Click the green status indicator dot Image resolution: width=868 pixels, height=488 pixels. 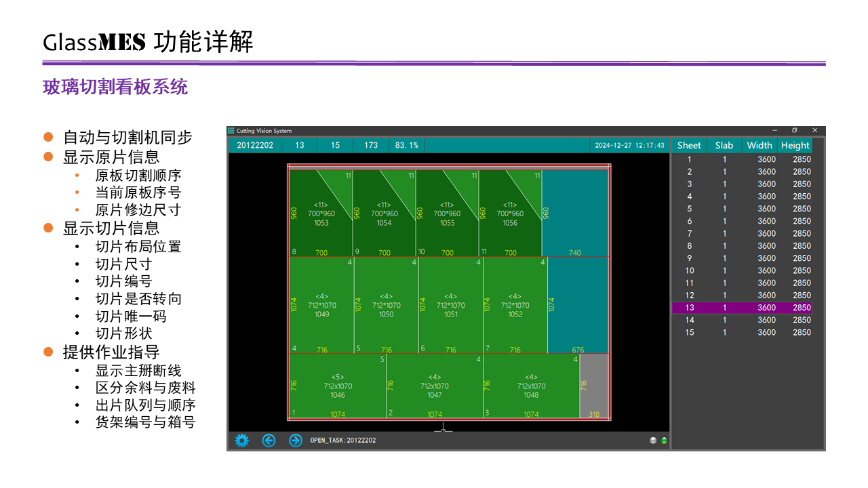coord(664,441)
